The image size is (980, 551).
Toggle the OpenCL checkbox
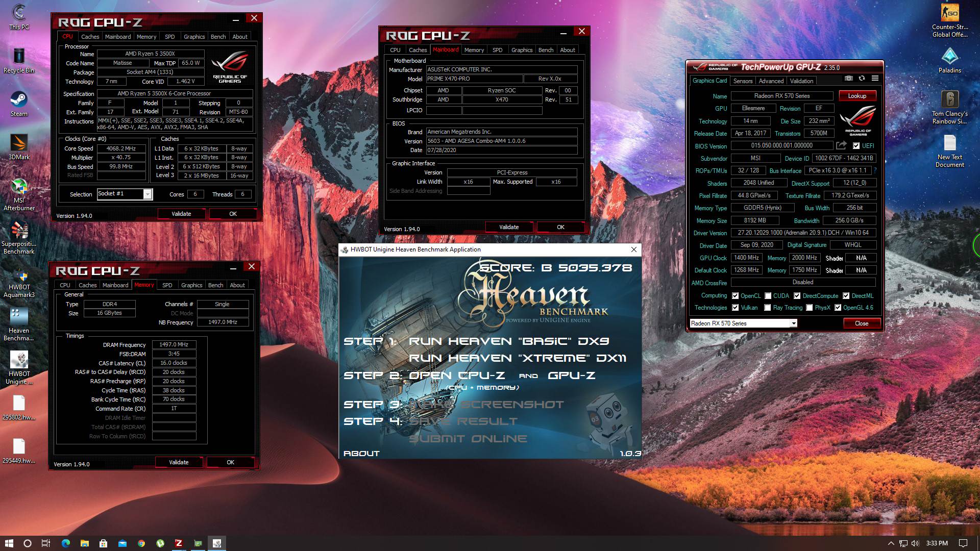[735, 296]
